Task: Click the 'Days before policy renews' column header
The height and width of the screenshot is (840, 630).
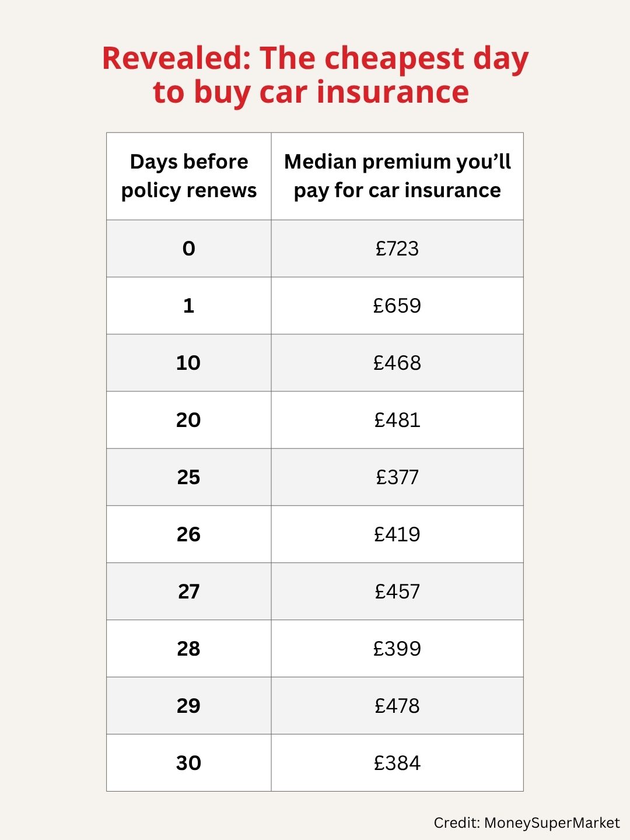Action: 188,176
